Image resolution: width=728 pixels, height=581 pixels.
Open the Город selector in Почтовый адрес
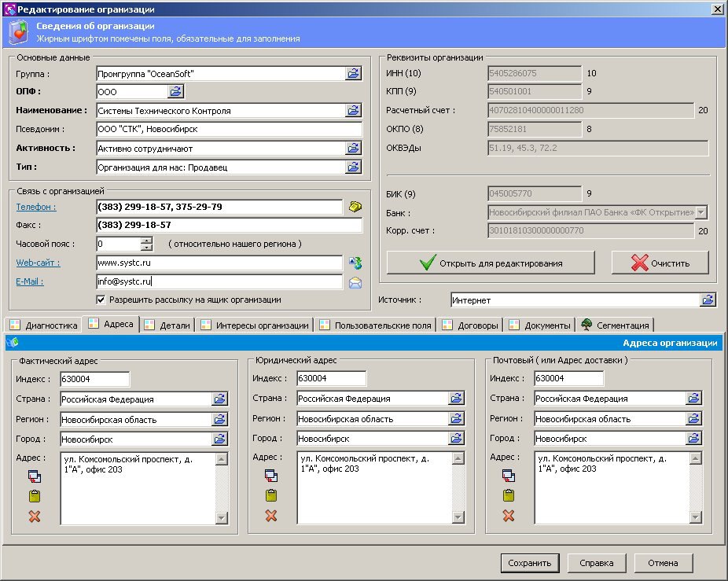click(693, 439)
